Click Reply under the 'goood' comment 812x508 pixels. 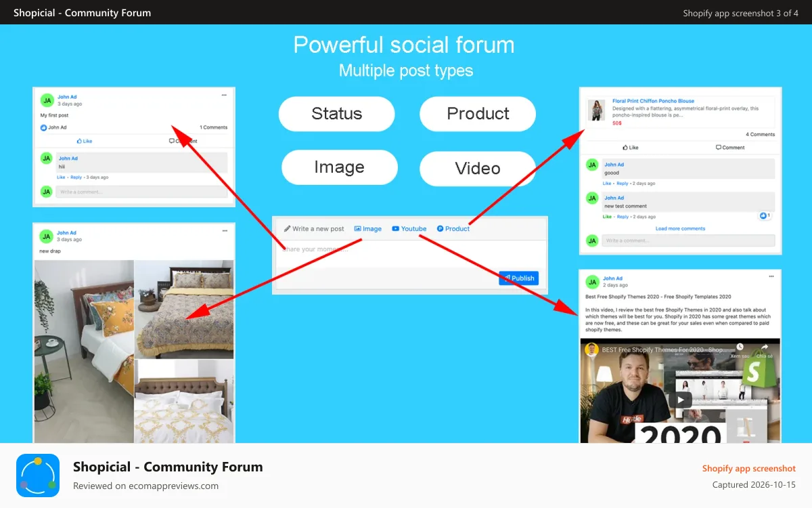tap(622, 184)
